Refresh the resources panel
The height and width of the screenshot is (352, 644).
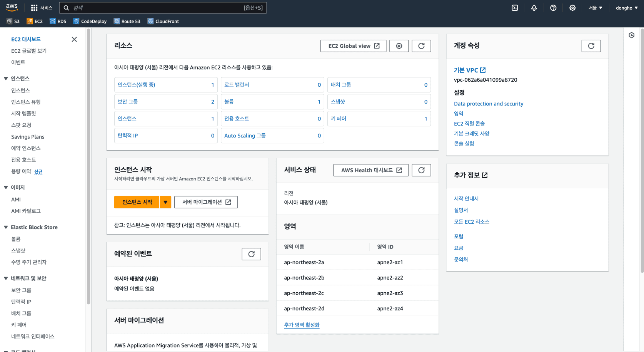pos(421,46)
